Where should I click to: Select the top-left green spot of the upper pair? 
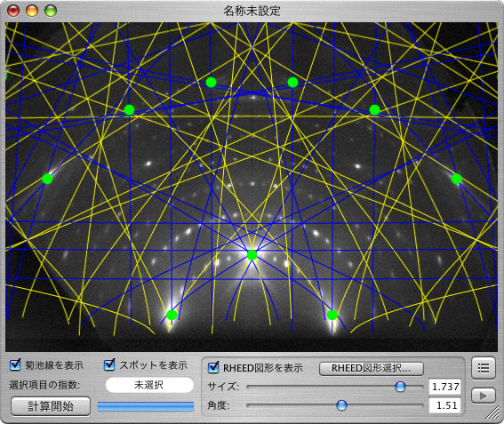pyautogui.click(x=211, y=83)
